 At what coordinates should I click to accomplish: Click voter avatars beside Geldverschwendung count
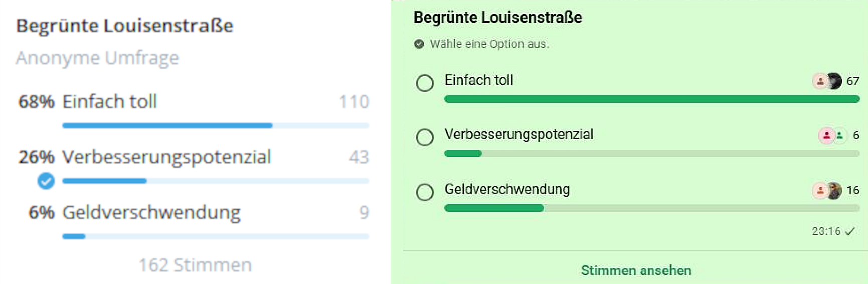click(x=827, y=190)
